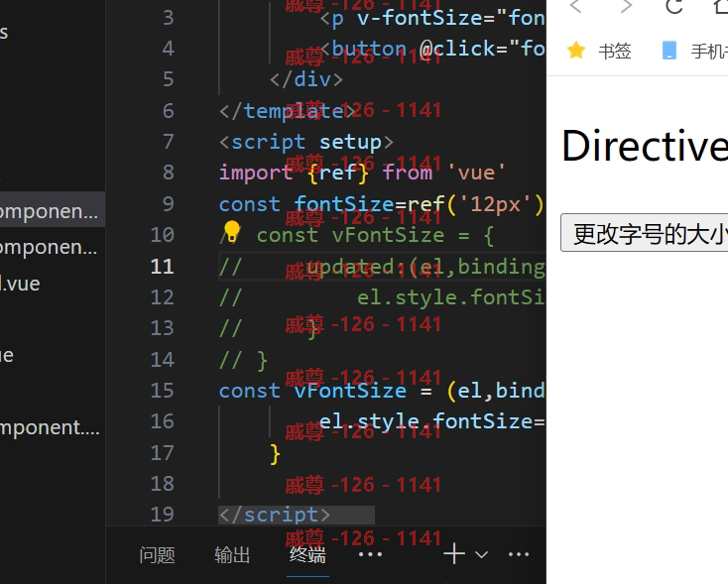Click the browser back arrow

575,7
